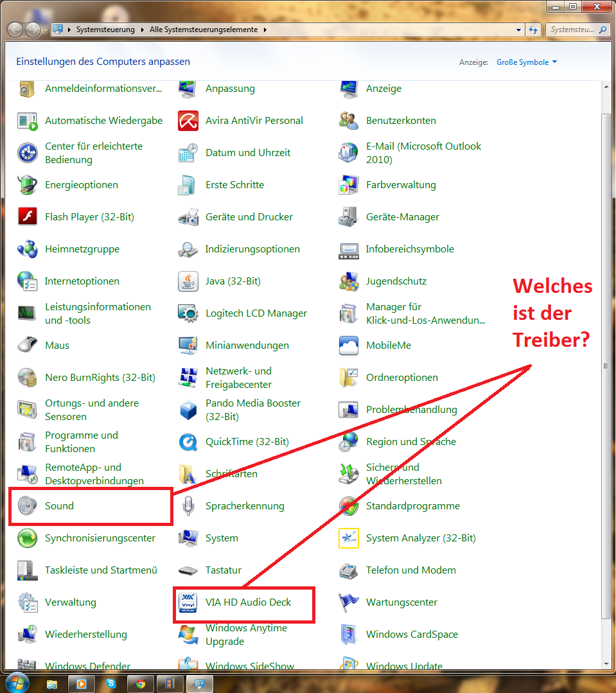The height and width of the screenshot is (693, 616).
Task: Click the Avira AntiVir Personal icon
Action: (x=188, y=121)
